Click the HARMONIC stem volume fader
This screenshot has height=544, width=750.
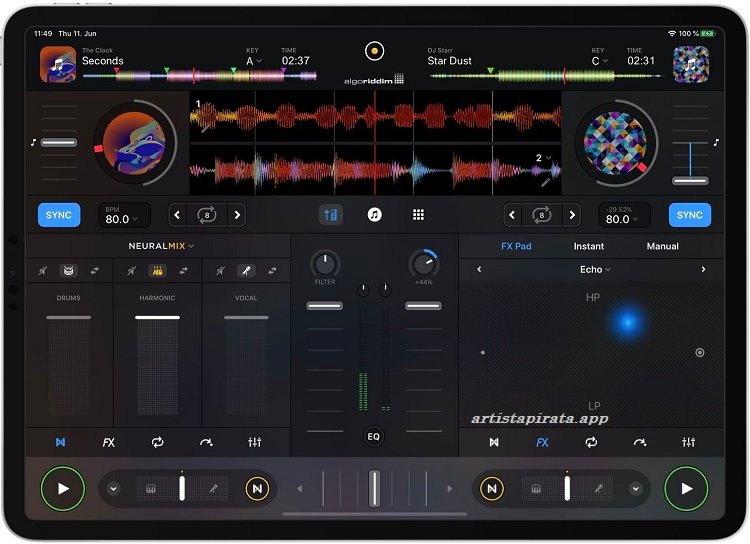(157, 317)
